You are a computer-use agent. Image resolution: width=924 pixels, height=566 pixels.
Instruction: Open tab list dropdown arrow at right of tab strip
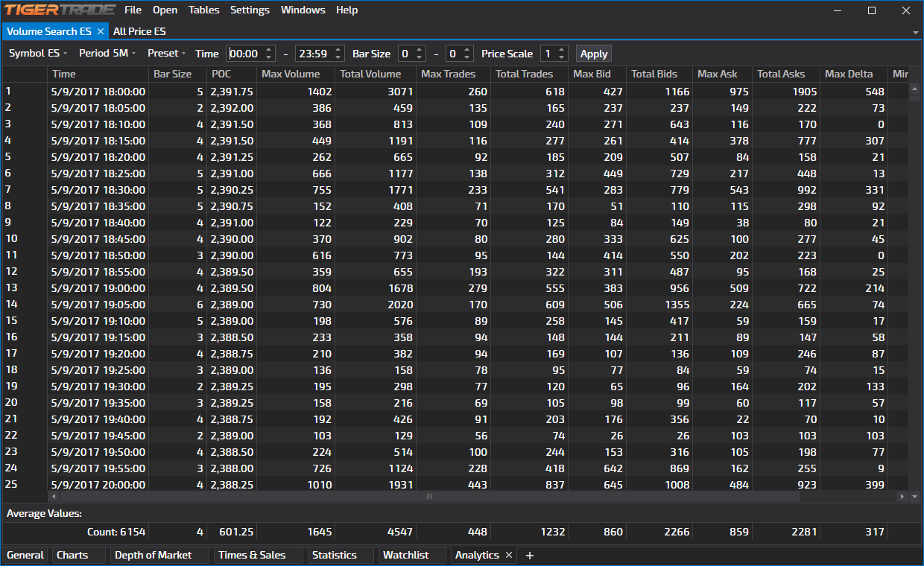click(x=915, y=33)
